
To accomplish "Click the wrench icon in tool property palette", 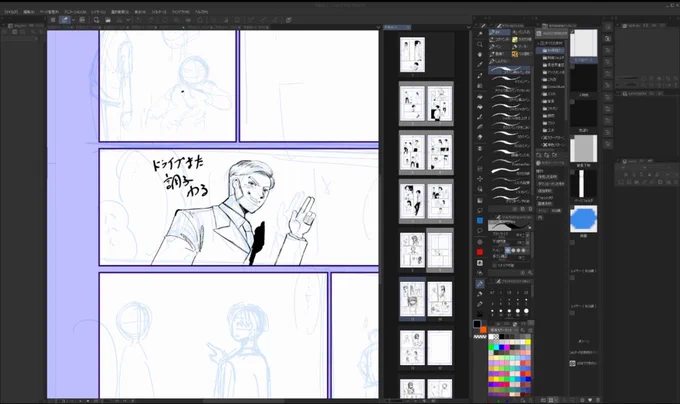I will [x=530, y=273].
